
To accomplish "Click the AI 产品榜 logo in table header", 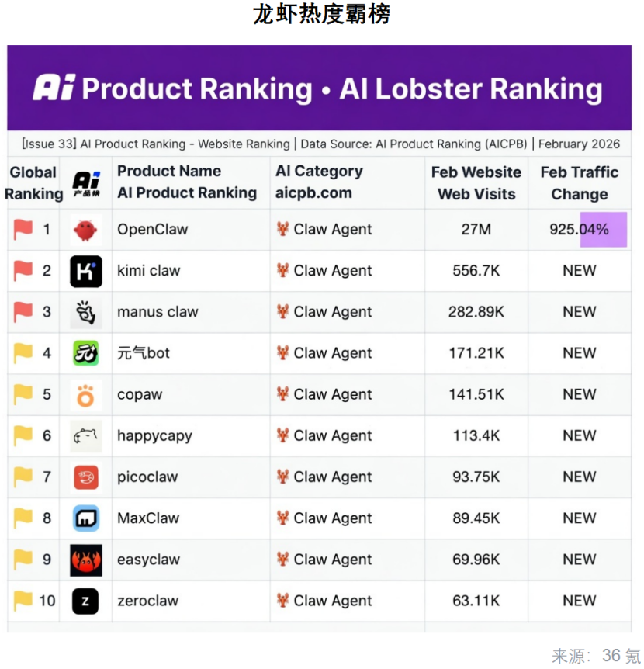I will pos(86,183).
